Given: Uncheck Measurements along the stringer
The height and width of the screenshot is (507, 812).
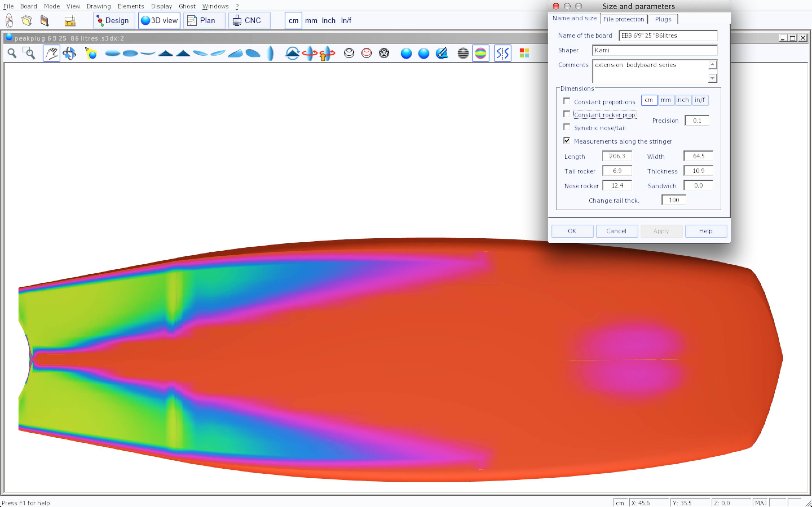Looking at the screenshot, I should click(567, 141).
